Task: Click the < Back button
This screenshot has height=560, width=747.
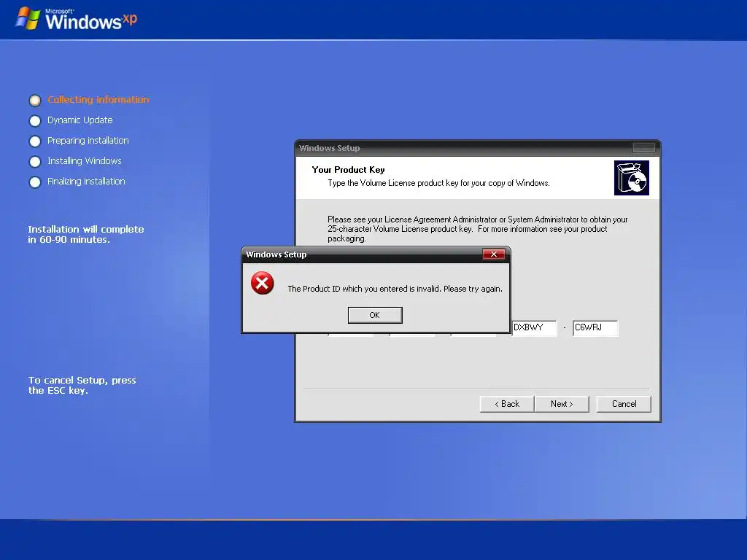Action: tap(507, 404)
